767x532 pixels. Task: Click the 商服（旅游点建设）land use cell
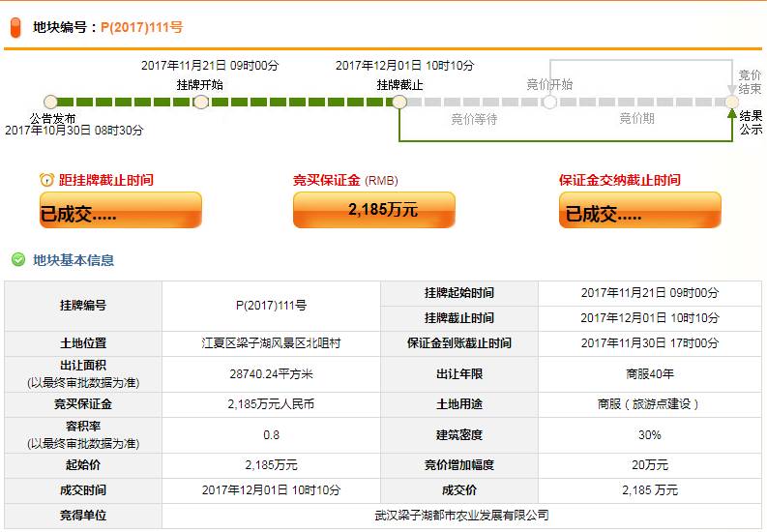[x=649, y=404]
